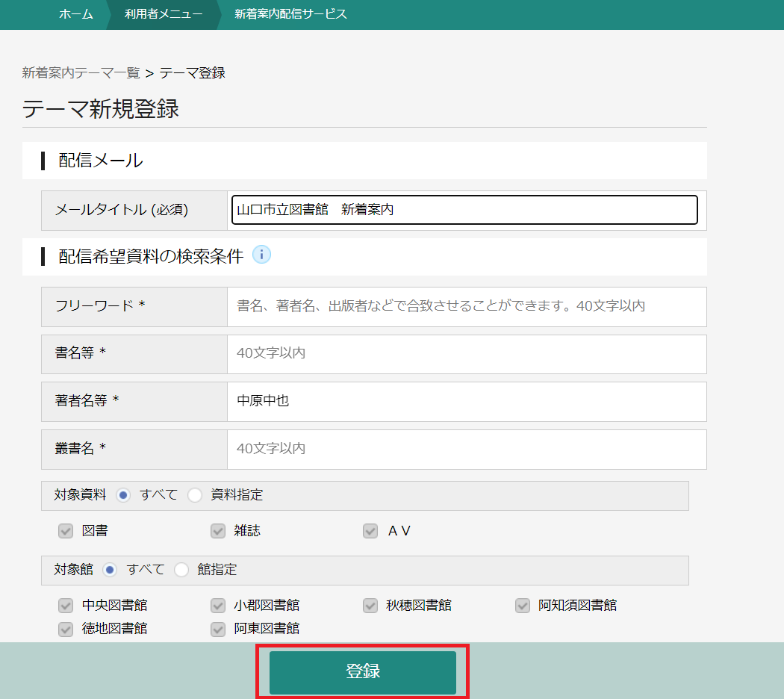Screen dimensions: 784x699
Task: Select the 資料指定 radio button
Action: tap(195, 495)
